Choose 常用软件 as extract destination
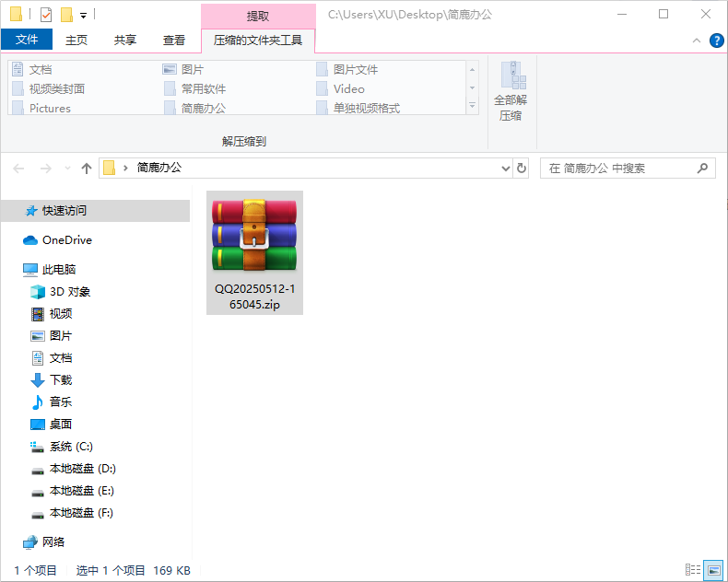The width and height of the screenshot is (728, 582). (195, 88)
